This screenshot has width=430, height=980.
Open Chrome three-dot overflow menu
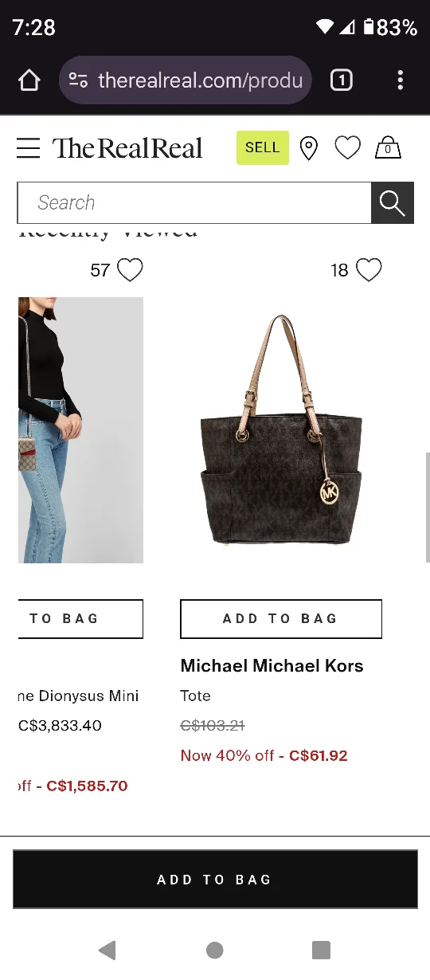point(400,80)
